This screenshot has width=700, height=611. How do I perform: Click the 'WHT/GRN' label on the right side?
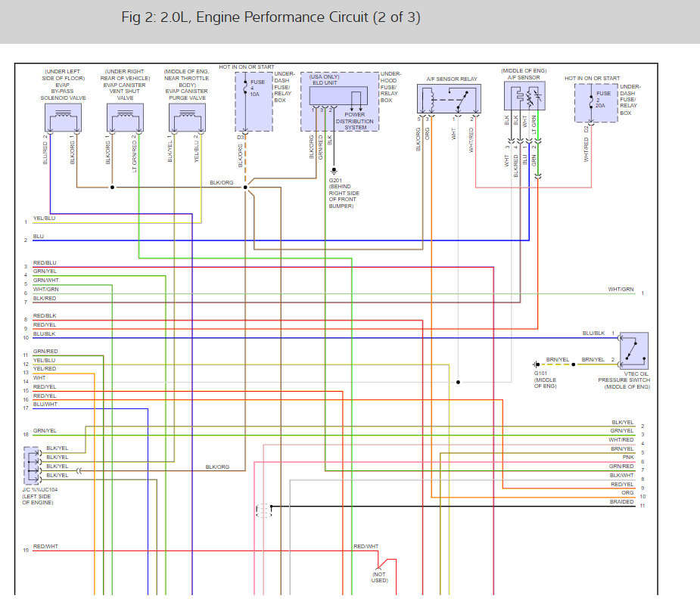coord(621,289)
